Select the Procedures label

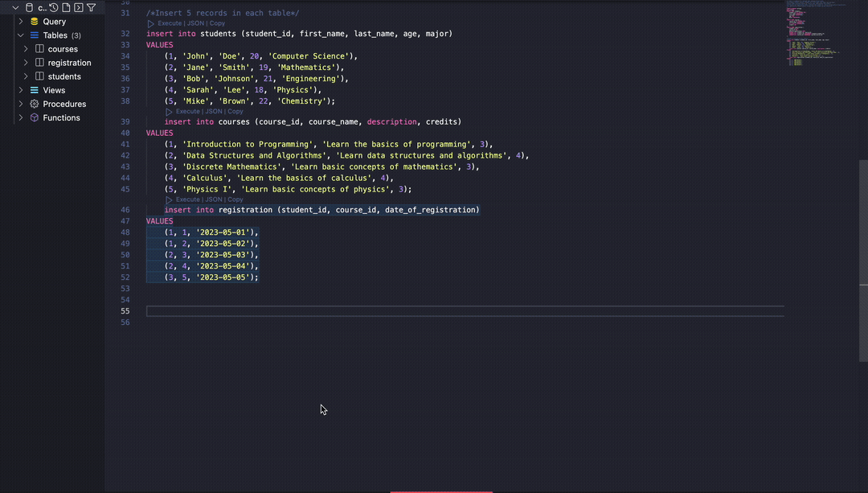click(64, 104)
